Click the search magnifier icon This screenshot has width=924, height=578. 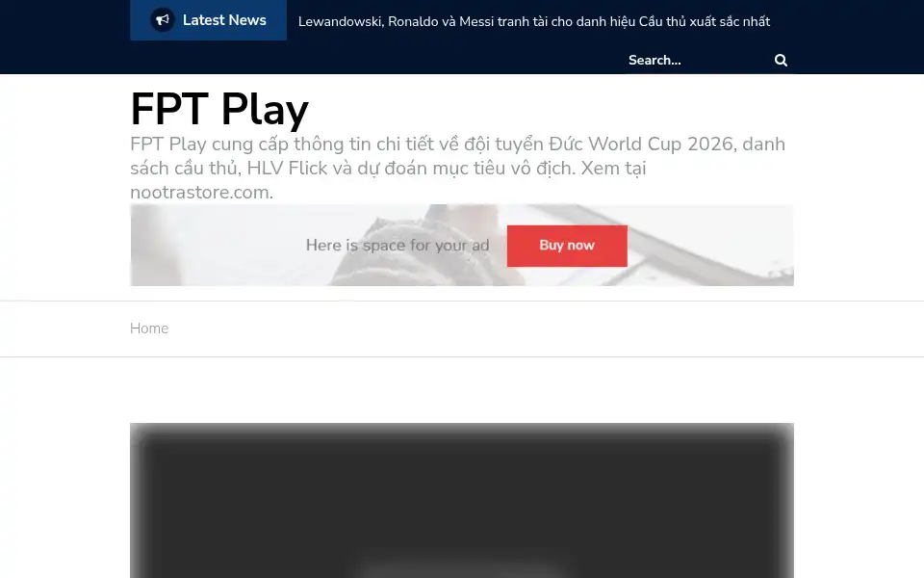pyautogui.click(x=781, y=60)
